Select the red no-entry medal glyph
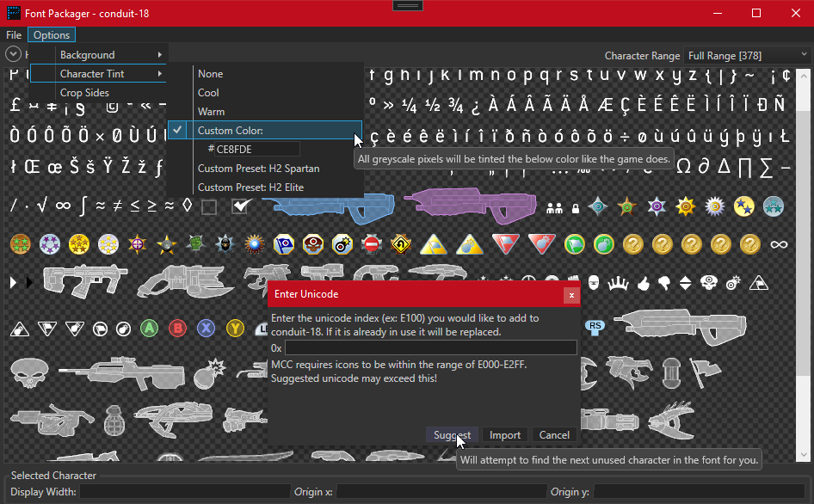The image size is (814, 504). (371, 244)
